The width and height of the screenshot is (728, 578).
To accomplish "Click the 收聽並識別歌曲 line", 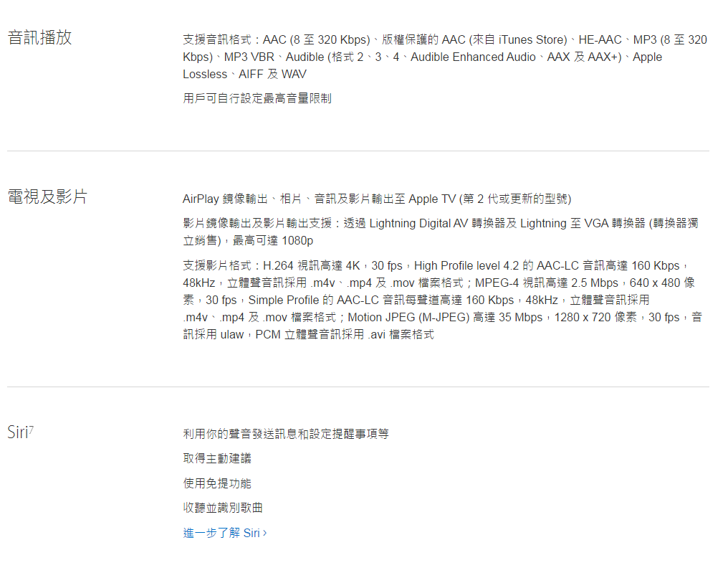I will (x=223, y=508).
